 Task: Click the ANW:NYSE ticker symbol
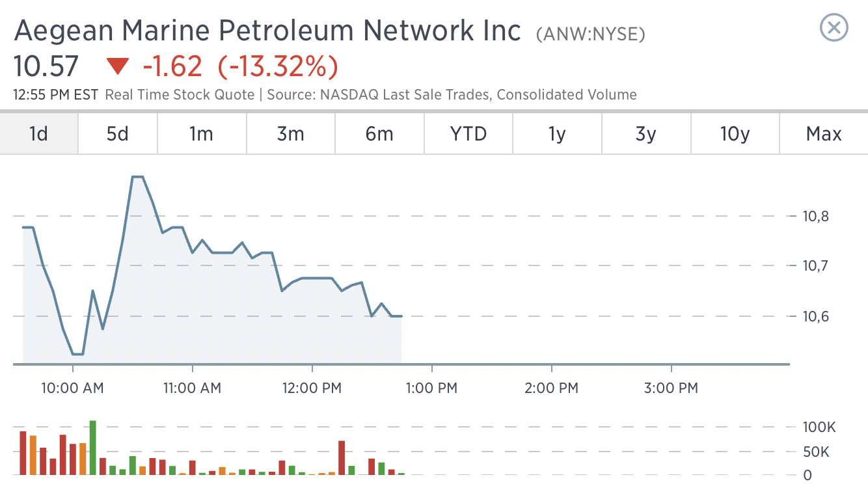591,34
